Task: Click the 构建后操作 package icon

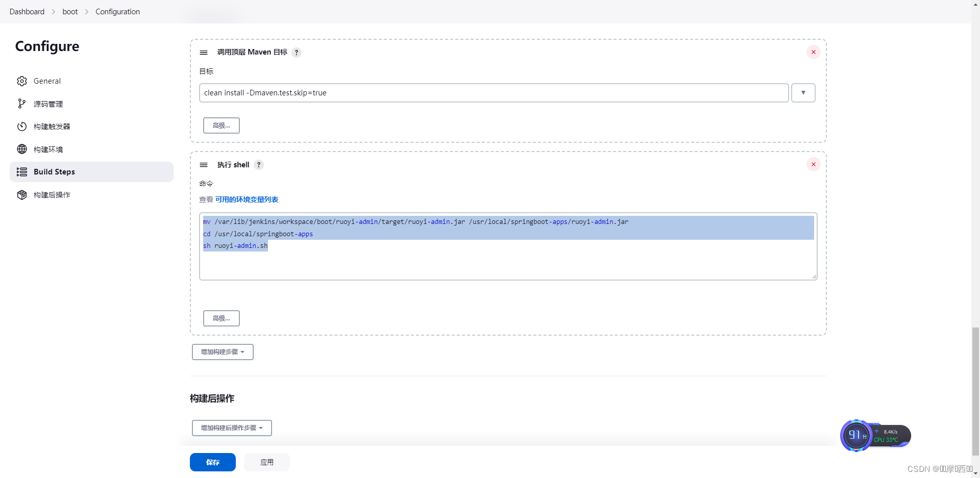Action: click(22, 195)
